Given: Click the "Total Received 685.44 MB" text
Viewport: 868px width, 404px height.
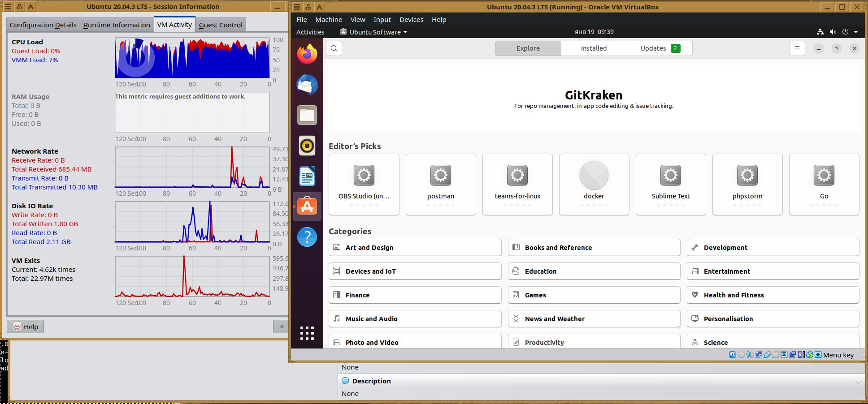Looking at the screenshot, I should tap(52, 169).
